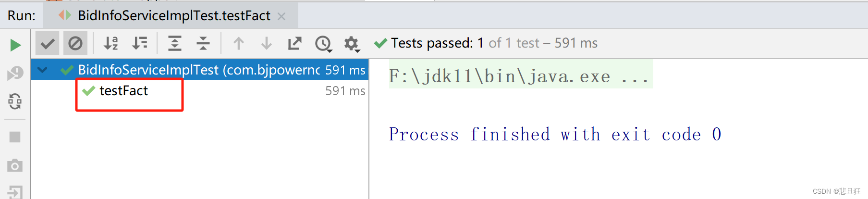
Task: Sort tests alphabetically
Action: coord(111,43)
